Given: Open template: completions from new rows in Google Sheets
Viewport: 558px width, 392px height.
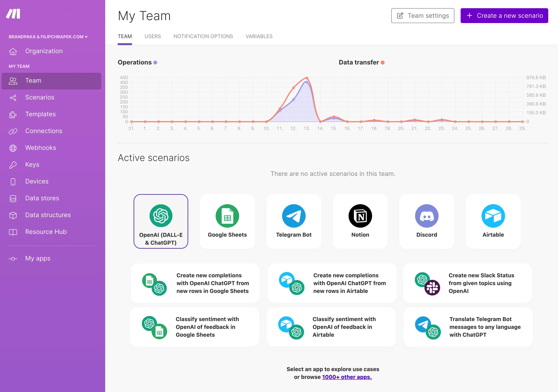Looking at the screenshot, I should [x=195, y=283].
